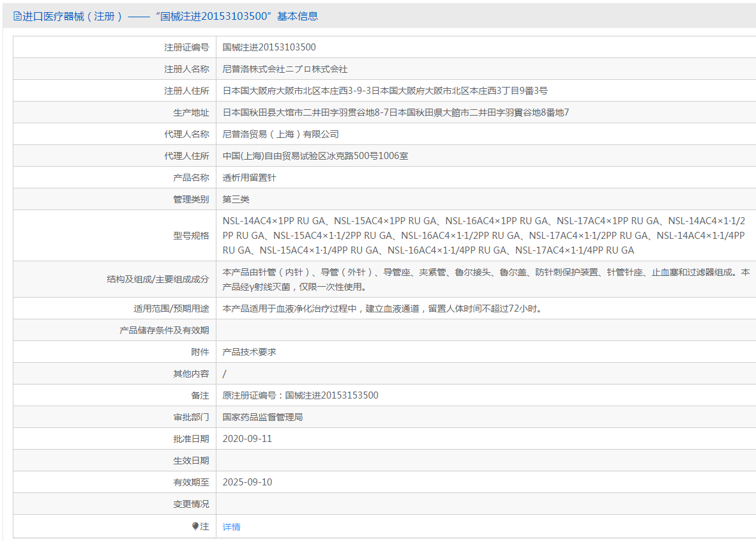Click the header title 进口医疗器械（注册）
Viewport: 756px width, 541px height.
tap(72, 17)
